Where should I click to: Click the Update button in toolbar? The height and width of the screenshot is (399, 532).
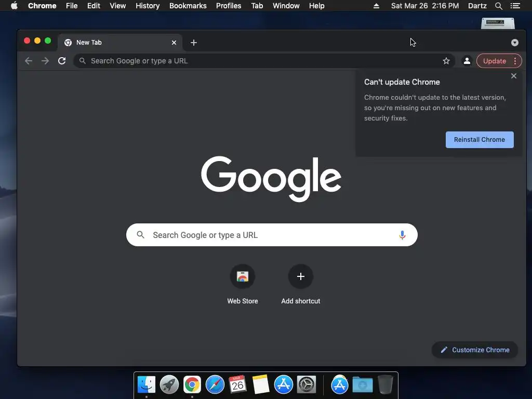coord(495,61)
